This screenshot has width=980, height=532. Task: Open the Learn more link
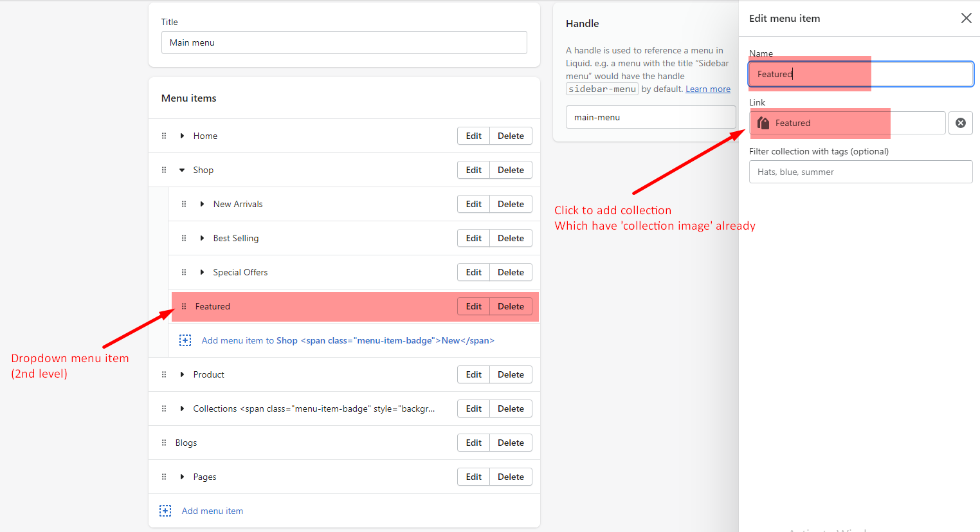(x=707, y=89)
